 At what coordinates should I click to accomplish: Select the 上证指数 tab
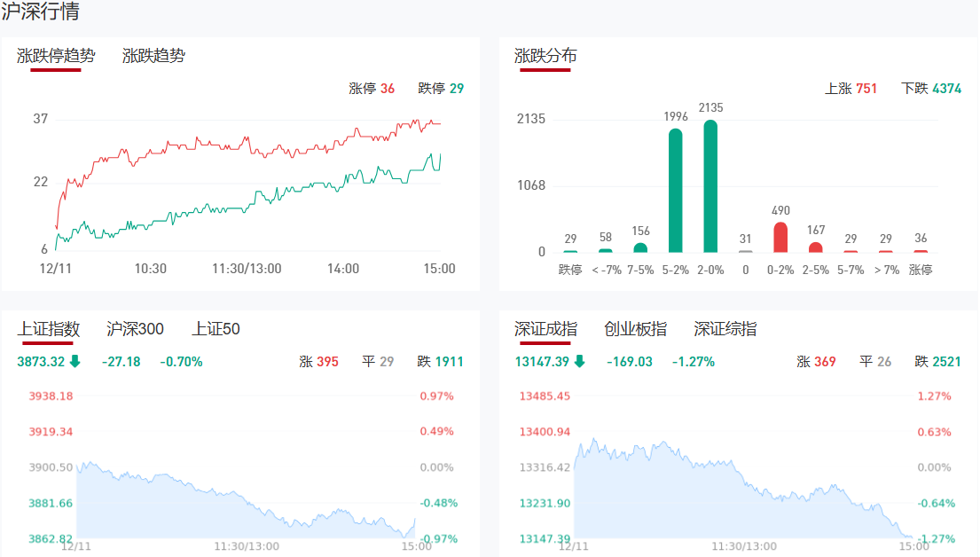[x=49, y=329]
